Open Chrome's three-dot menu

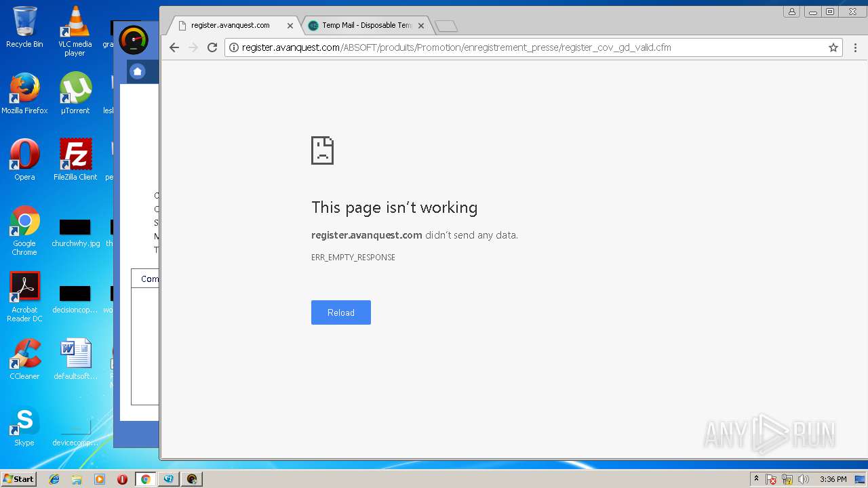point(855,47)
